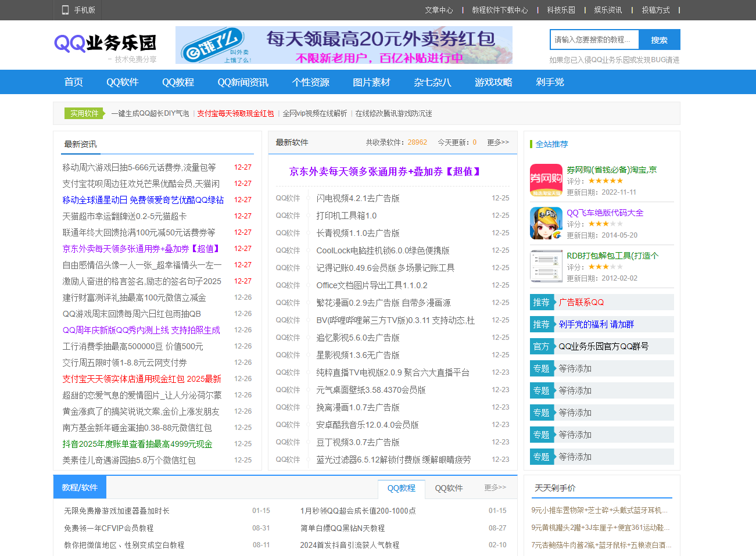Click the 饿了么 red packet banner ad
Screen dimensions: 756x556
tap(343, 45)
